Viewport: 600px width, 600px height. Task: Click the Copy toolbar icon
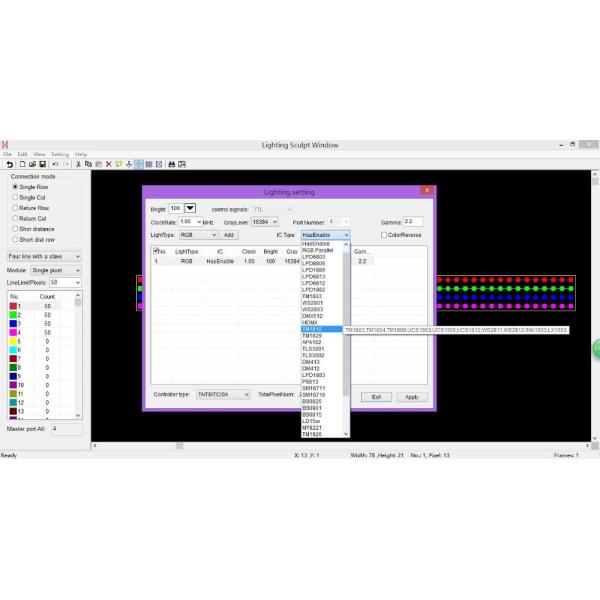(x=88, y=164)
